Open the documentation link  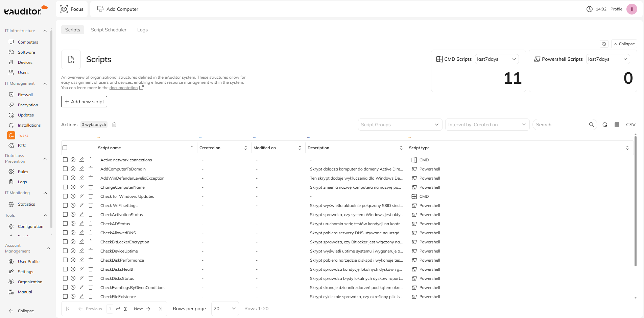123,88
